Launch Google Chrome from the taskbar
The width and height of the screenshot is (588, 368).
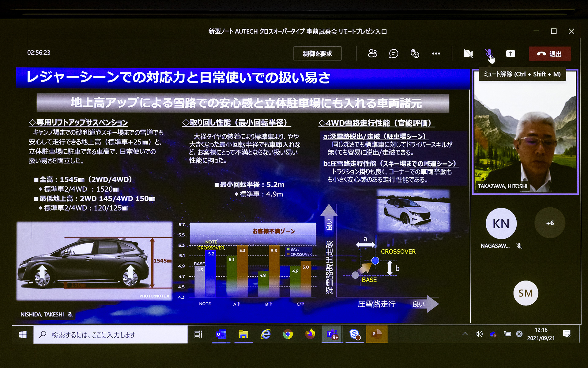pos(288,335)
